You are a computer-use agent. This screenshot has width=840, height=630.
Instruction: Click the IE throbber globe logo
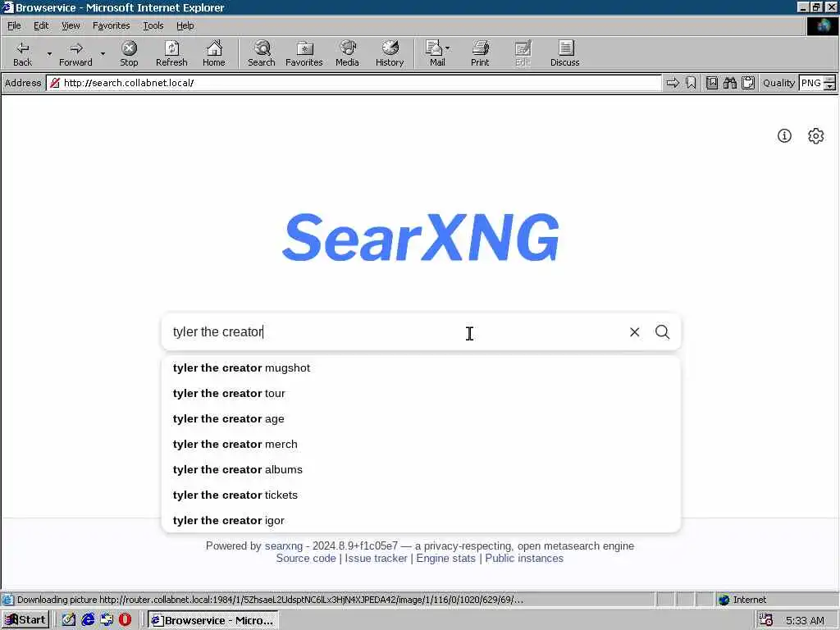click(822, 26)
